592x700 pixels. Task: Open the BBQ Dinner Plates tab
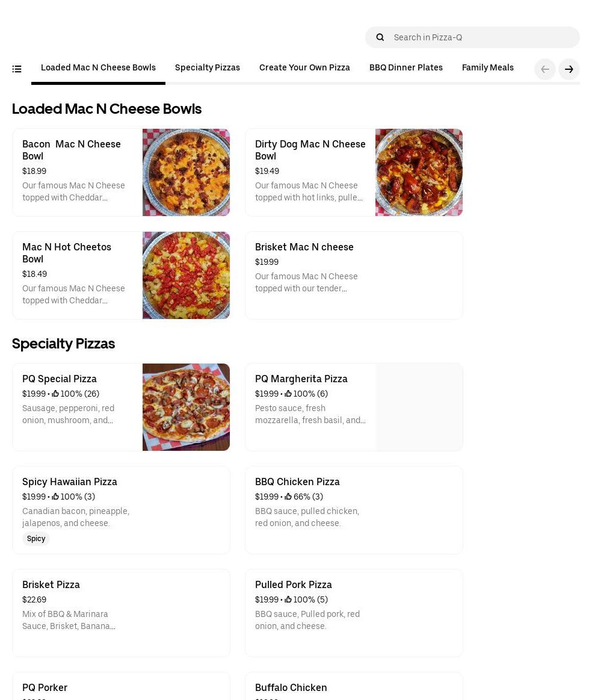tap(406, 68)
